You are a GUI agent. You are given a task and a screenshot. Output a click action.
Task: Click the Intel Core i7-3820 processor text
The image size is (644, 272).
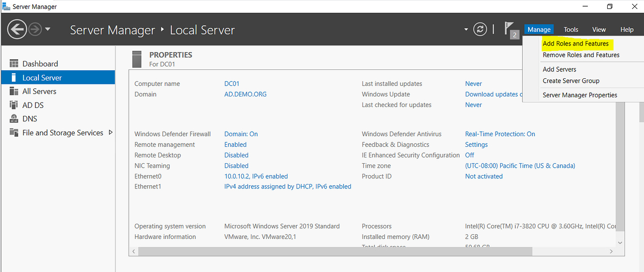540,226
